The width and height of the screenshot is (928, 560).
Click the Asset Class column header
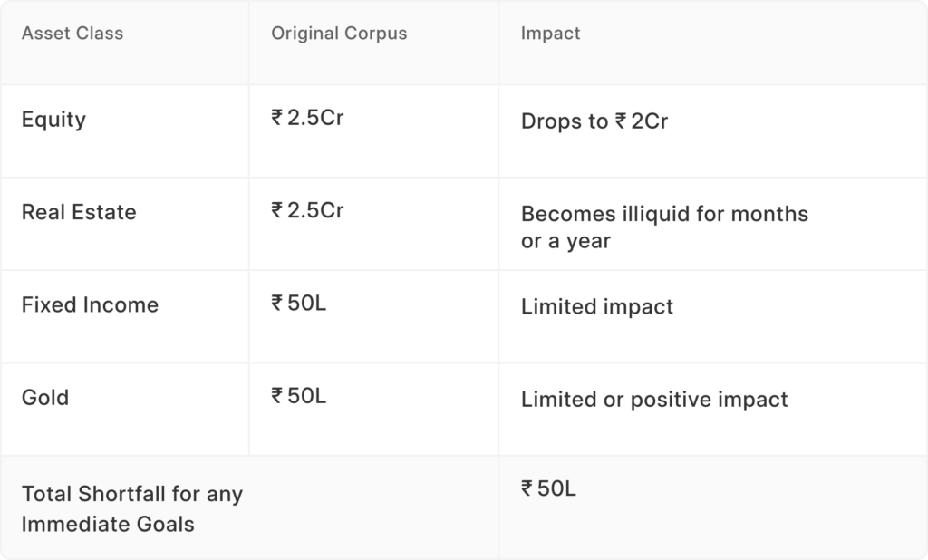pos(72,34)
